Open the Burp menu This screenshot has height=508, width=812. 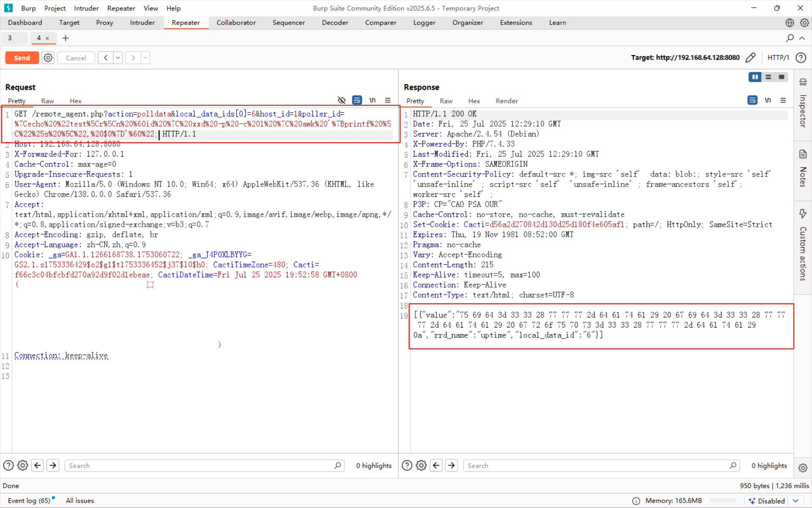[x=28, y=8]
